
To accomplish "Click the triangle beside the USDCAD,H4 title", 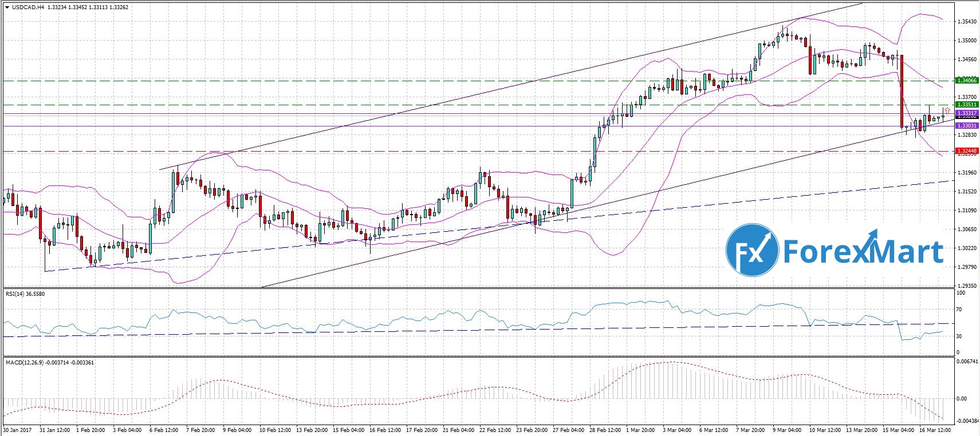I will click(6, 7).
